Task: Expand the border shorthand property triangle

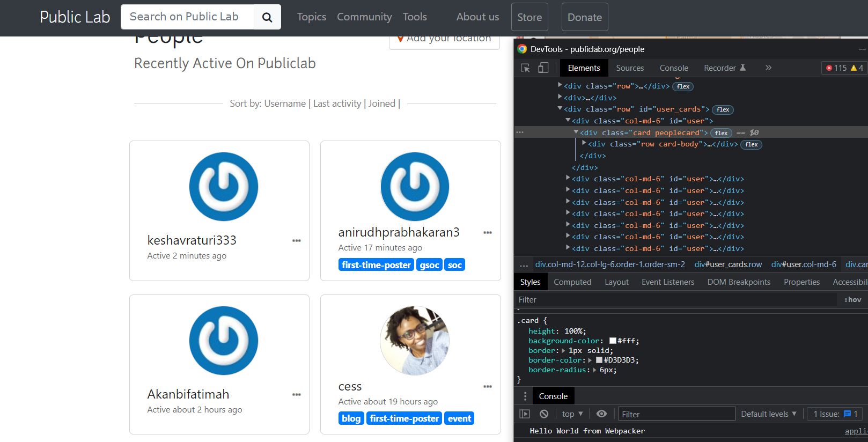Action: pos(563,351)
